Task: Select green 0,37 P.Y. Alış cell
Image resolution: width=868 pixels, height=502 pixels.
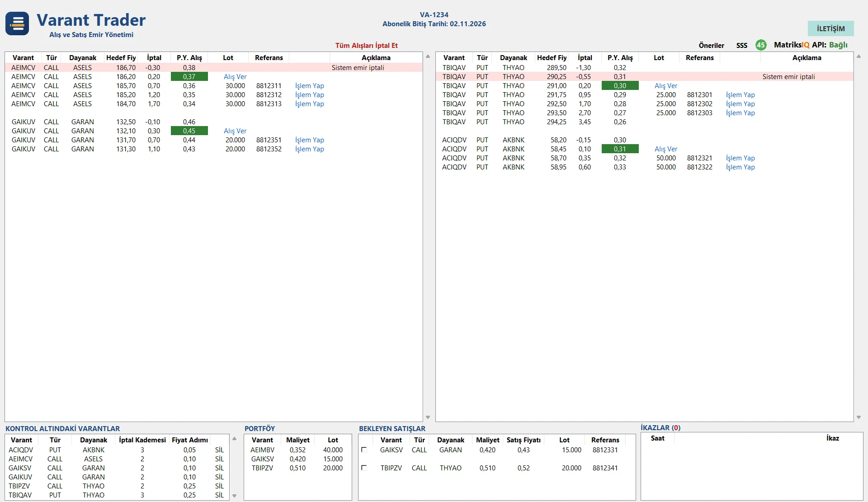Action: pyautogui.click(x=189, y=76)
